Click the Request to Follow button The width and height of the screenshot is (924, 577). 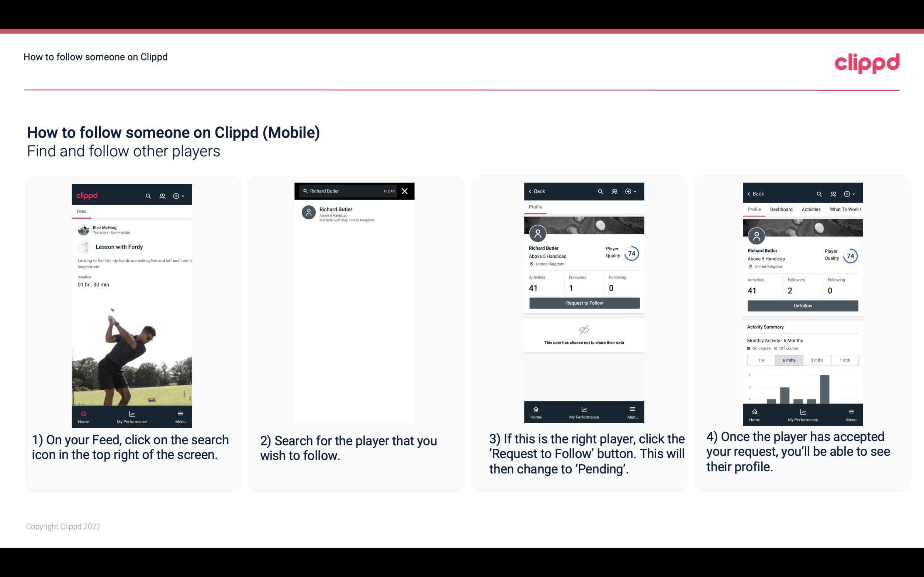584,302
